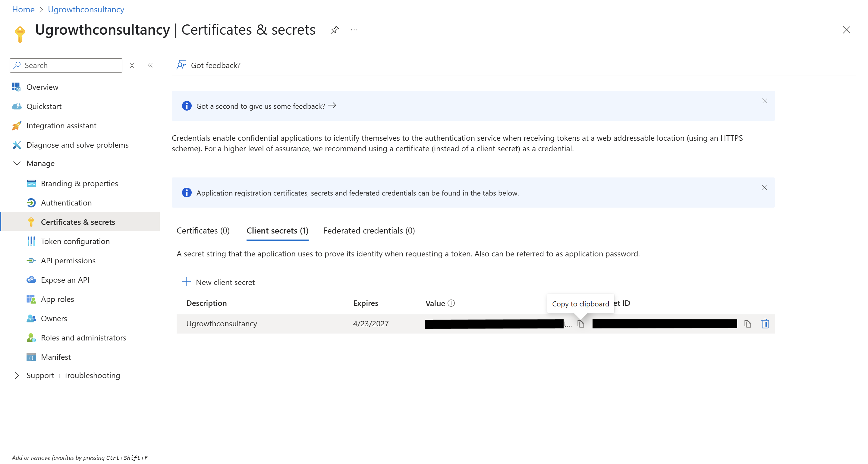Pin the Certificates & secrets page
The width and height of the screenshot is (868, 464).
click(x=335, y=30)
